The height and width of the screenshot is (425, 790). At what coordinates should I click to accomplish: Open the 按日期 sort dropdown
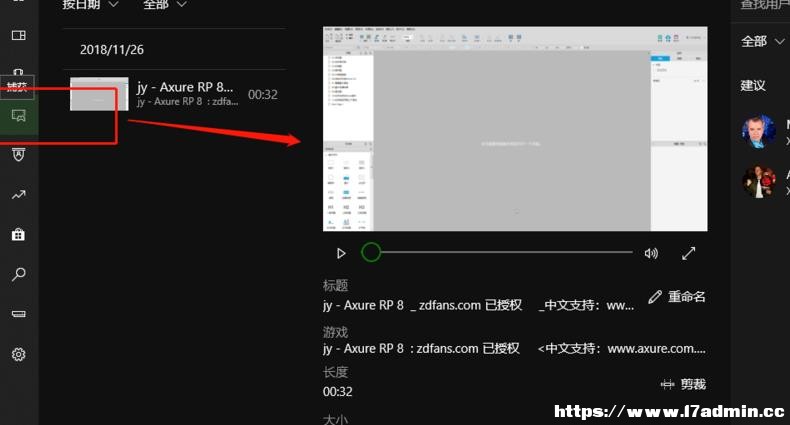pyautogui.click(x=91, y=5)
